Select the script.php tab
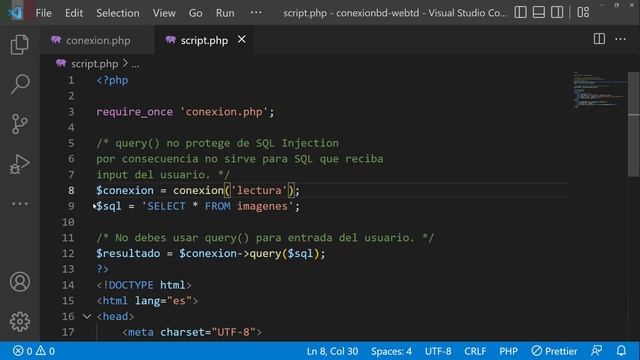Screen dimensions: 640x360 (204, 40)
